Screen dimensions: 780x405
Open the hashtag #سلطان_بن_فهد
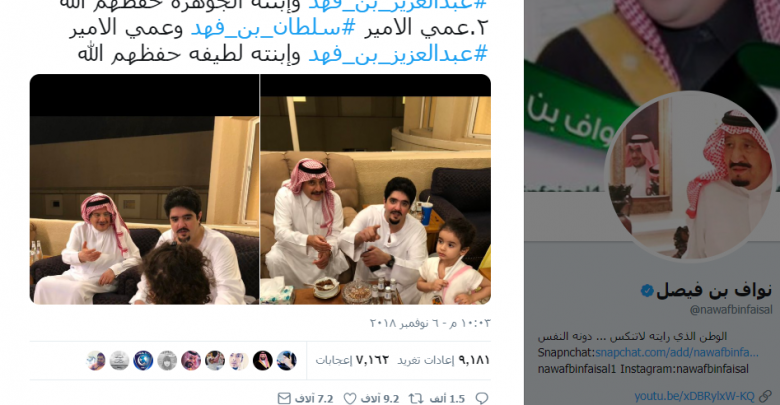click(x=273, y=28)
